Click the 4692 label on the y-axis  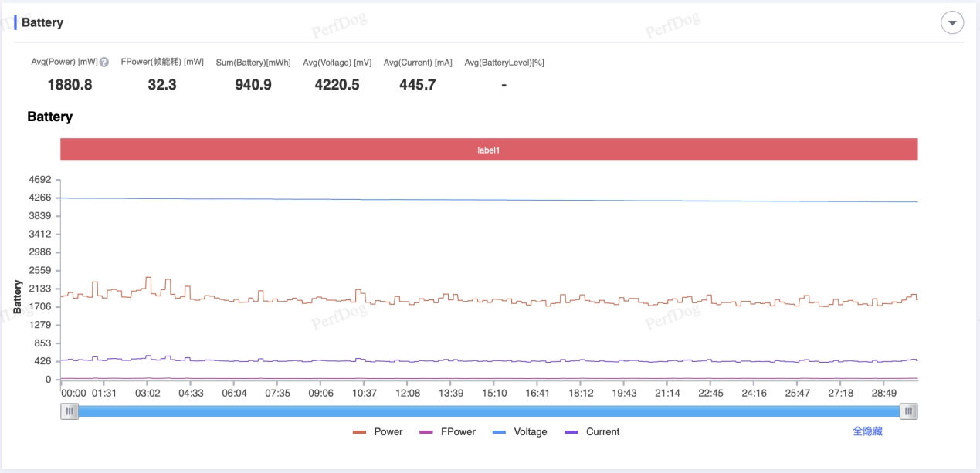[39, 180]
